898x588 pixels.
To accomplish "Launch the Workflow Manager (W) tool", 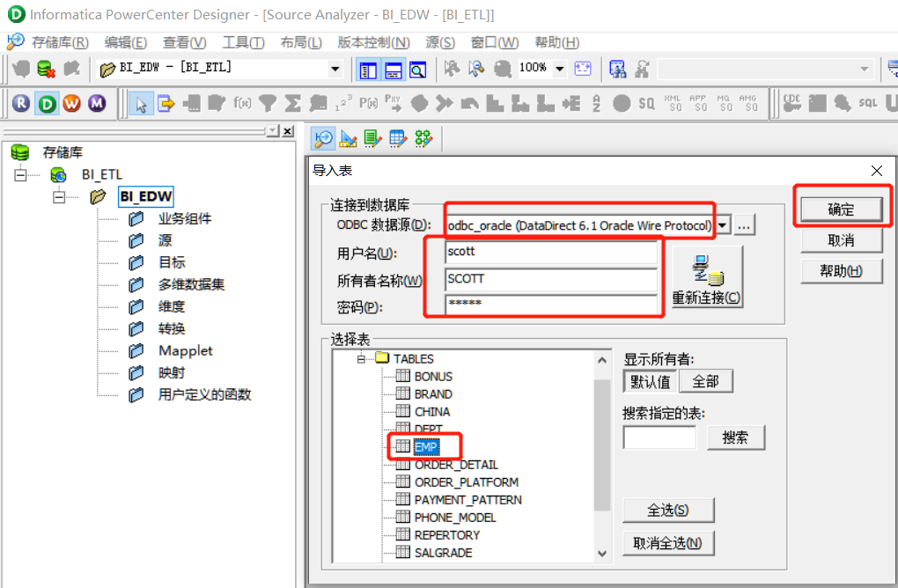I will point(71,104).
